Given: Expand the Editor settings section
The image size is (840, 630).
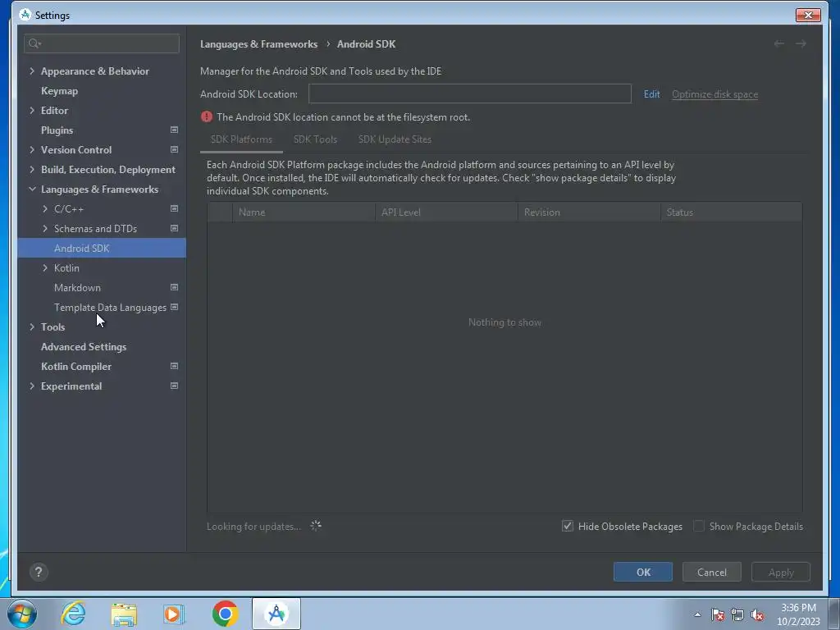Looking at the screenshot, I should click(32, 111).
